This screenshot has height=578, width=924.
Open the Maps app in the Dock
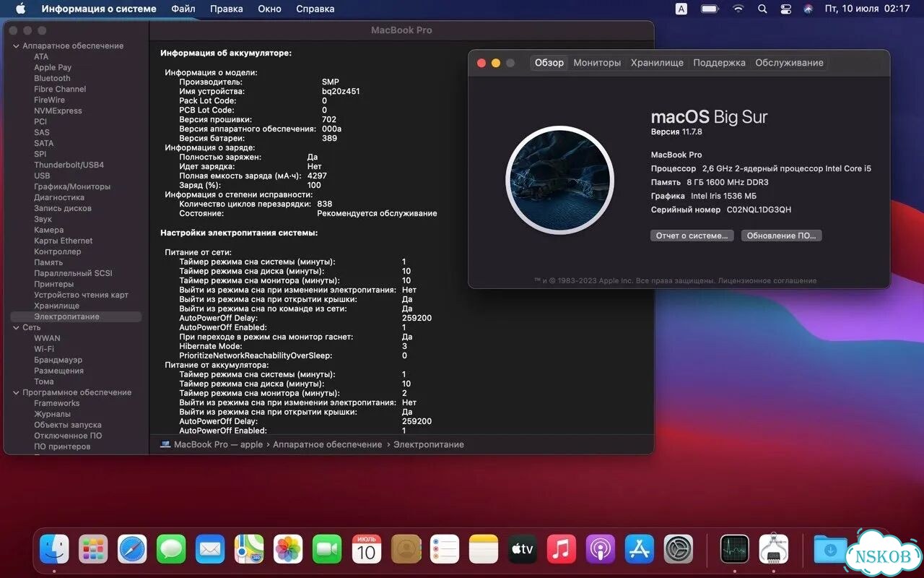point(249,549)
